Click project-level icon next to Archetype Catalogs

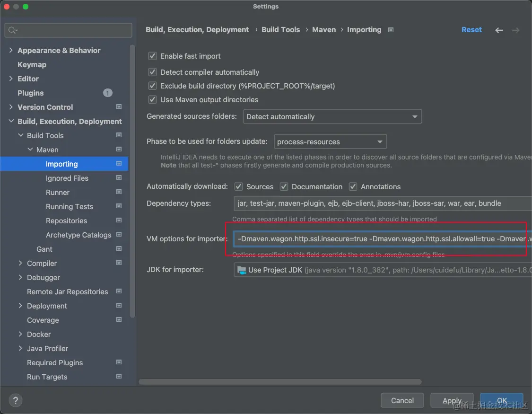(119, 235)
